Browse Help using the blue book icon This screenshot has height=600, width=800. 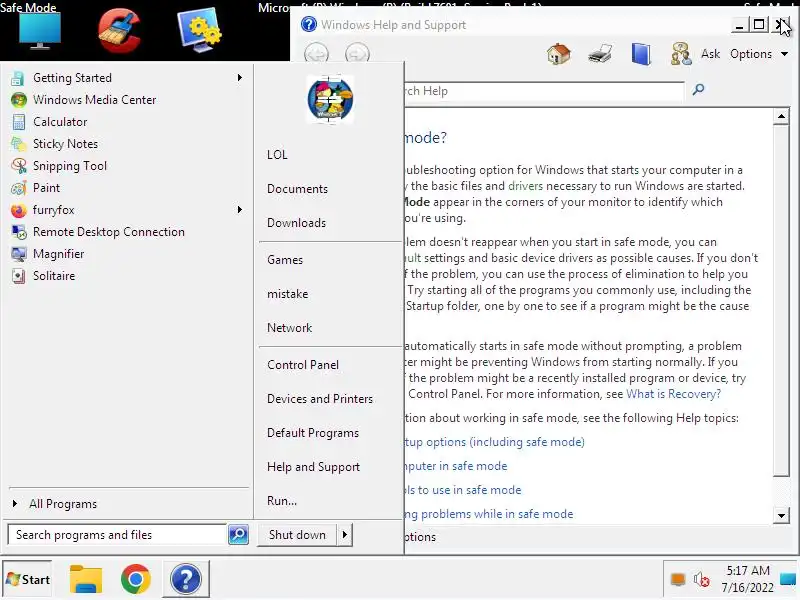[x=641, y=54]
